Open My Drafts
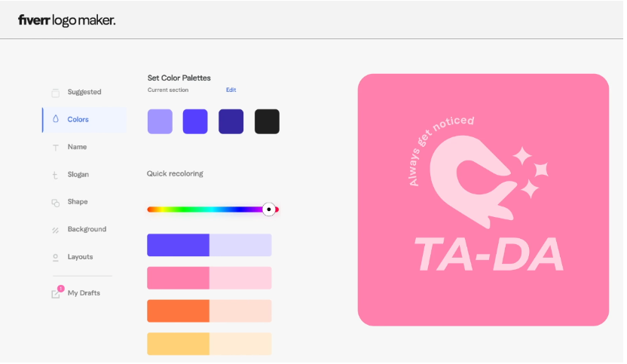This screenshot has height=364, width=627. coord(84,293)
